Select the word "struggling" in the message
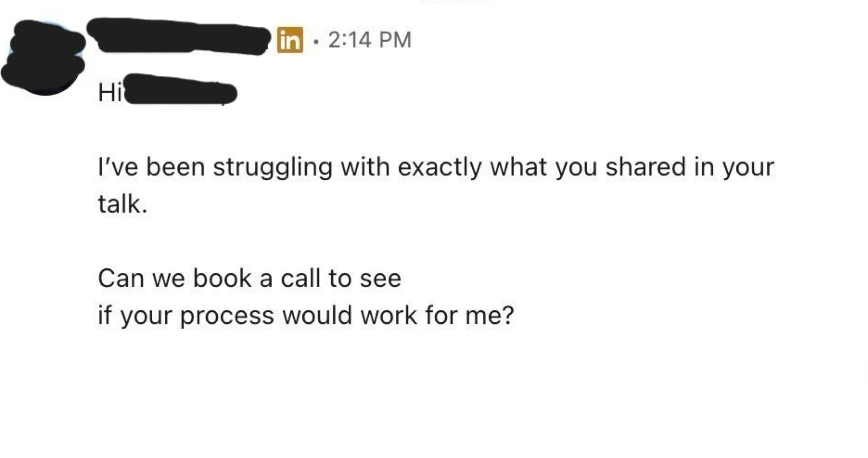The image size is (868, 458). (x=273, y=168)
